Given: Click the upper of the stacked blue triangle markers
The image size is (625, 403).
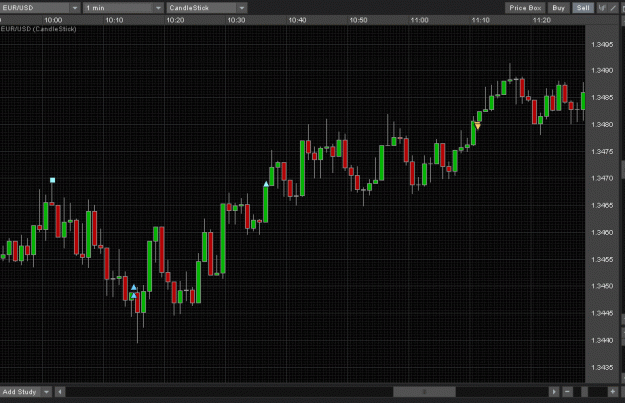Looking at the screenshot, I should pyautogui.click(x=134, y=287).
